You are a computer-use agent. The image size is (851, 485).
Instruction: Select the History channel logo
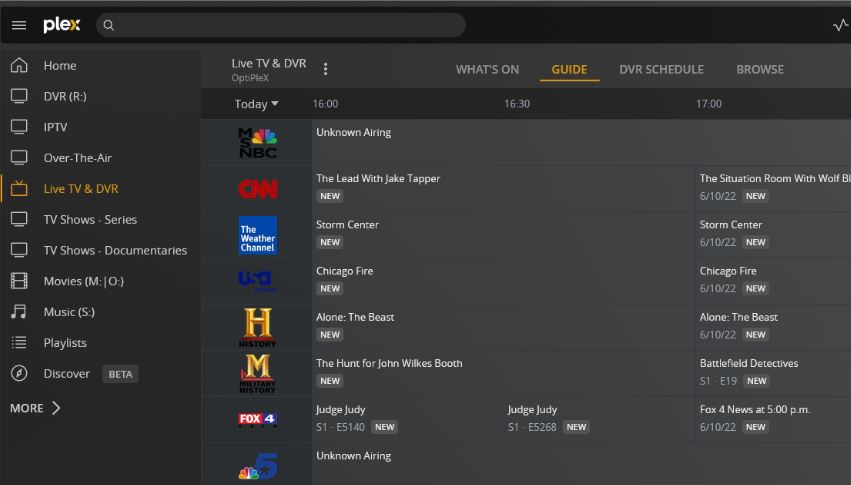pyautogui.click(x=258, y=327)
